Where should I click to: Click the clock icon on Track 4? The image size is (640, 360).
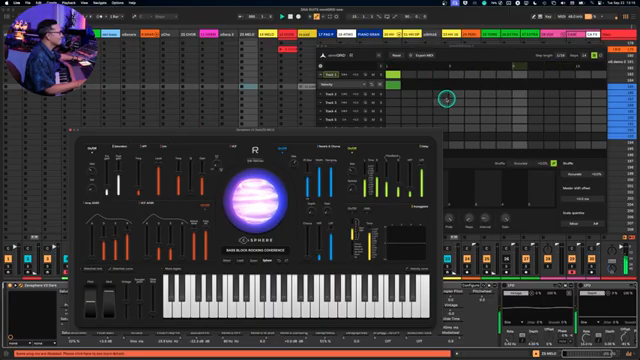click(365, 111)
